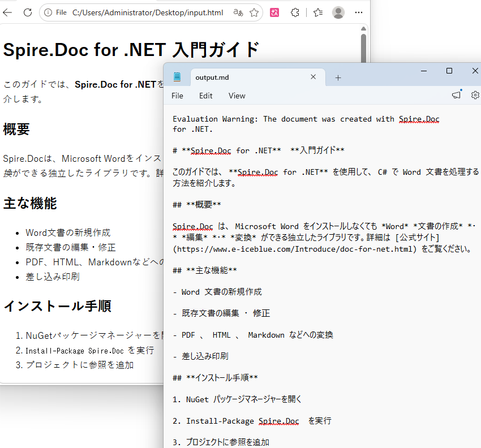
Task: Click 'Word文書の新規作成' bullet in browser
Action: pyautogui.click(x=68, y=232)
